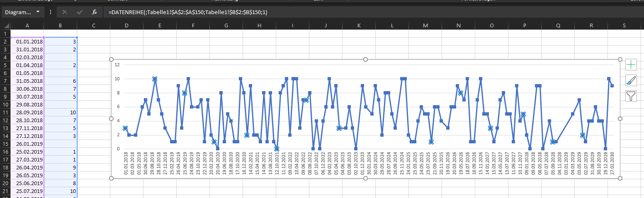Image resolution: width=644 pixels, height=198 pixels.
Task: Select row 11 header
Action: pyautogui.click(x=5, y=112)
